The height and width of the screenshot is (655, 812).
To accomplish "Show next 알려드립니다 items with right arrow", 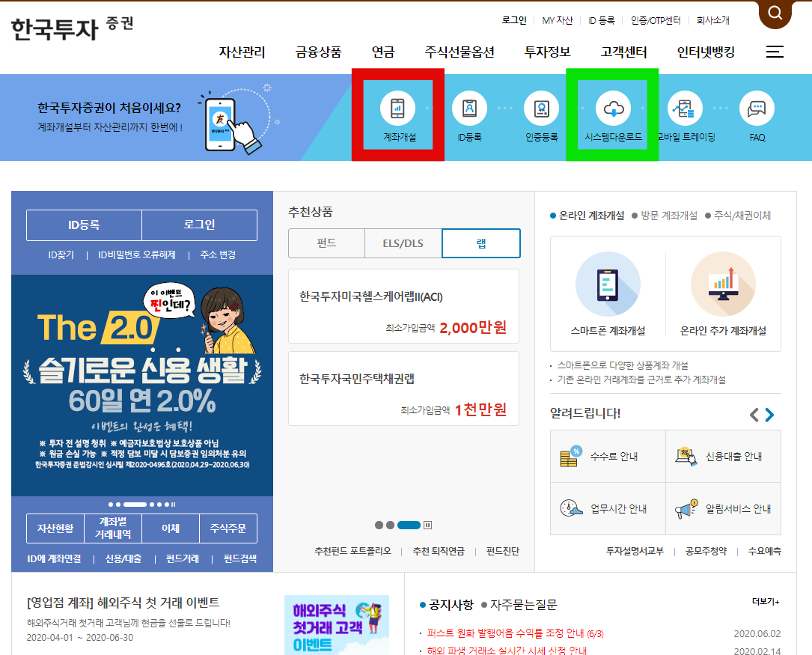I will click(769, 415).
